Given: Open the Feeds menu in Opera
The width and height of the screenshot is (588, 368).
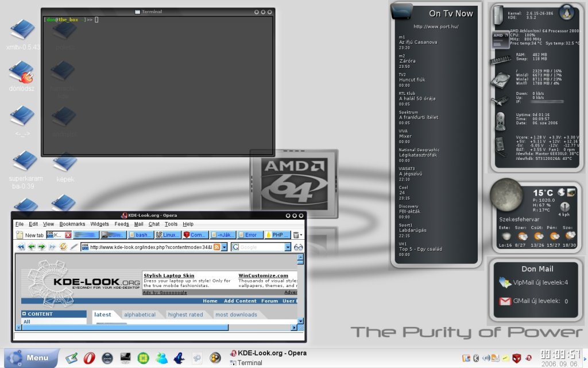Looking at the screenshot, I should (122, 224).
